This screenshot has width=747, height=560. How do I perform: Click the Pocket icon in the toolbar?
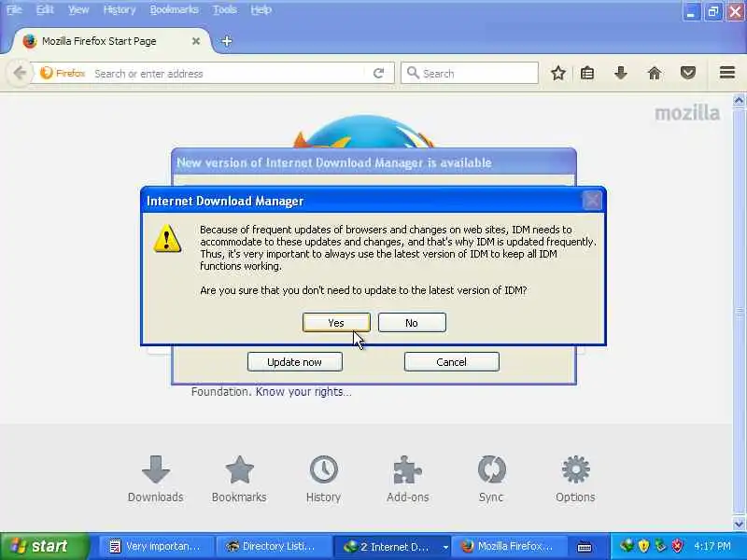[688, 73]
